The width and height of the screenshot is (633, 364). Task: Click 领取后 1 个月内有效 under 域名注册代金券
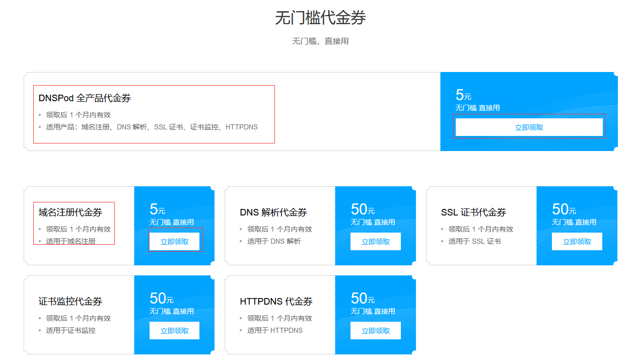(79, 229)
